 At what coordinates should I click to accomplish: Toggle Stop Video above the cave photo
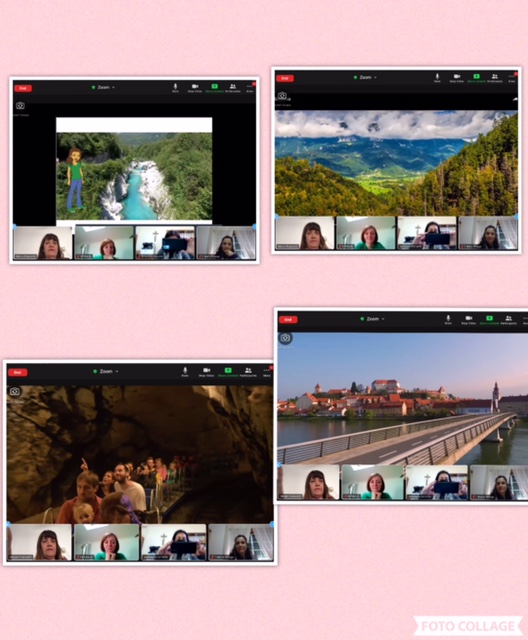click(206, 372)
